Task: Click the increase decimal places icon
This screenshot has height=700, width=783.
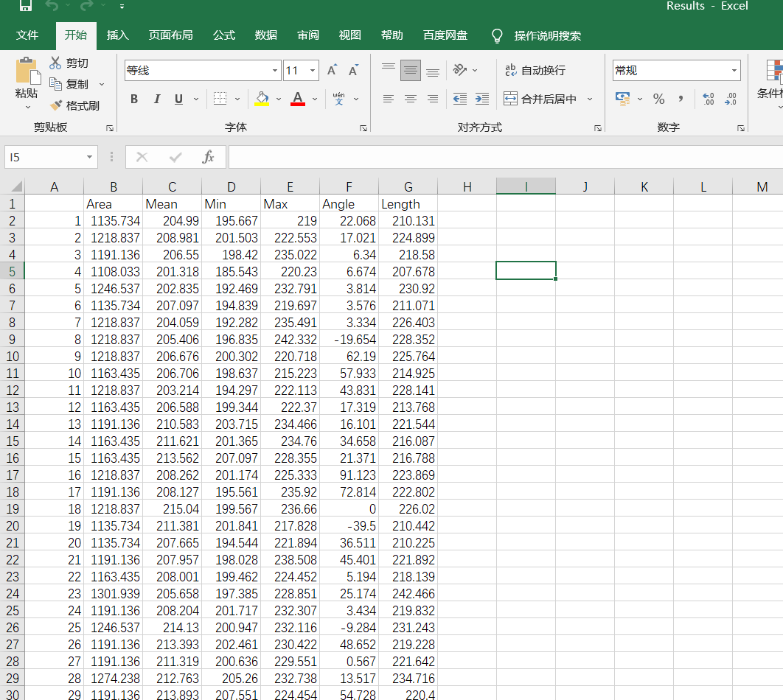Action: pyautogui.click(x=708, y=99)
